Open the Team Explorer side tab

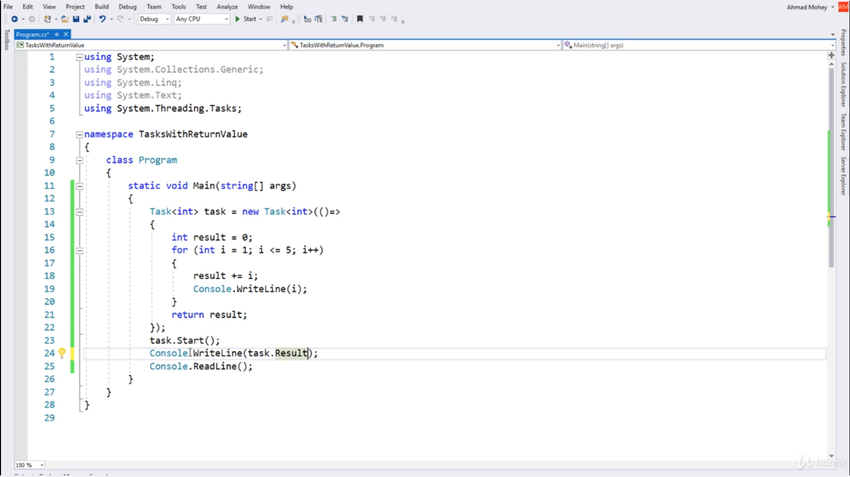[843, 131]
